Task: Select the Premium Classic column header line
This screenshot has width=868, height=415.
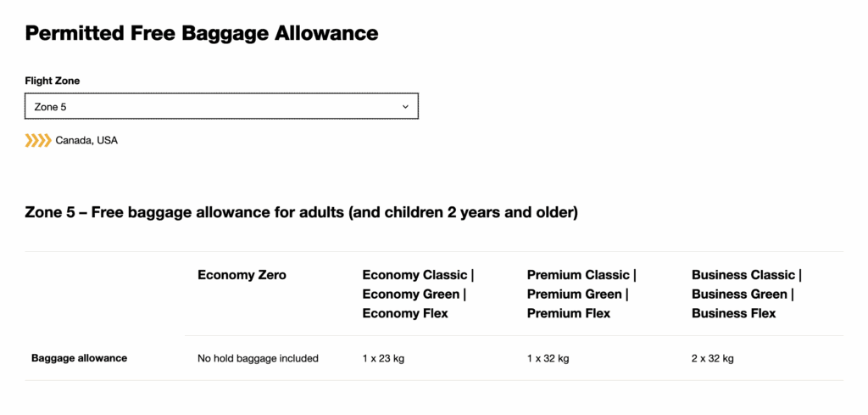Action: (x=581, y=275)
